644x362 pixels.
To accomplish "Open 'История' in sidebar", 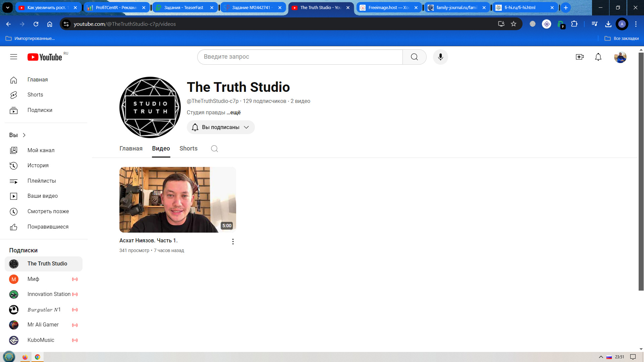I will 44,166.
